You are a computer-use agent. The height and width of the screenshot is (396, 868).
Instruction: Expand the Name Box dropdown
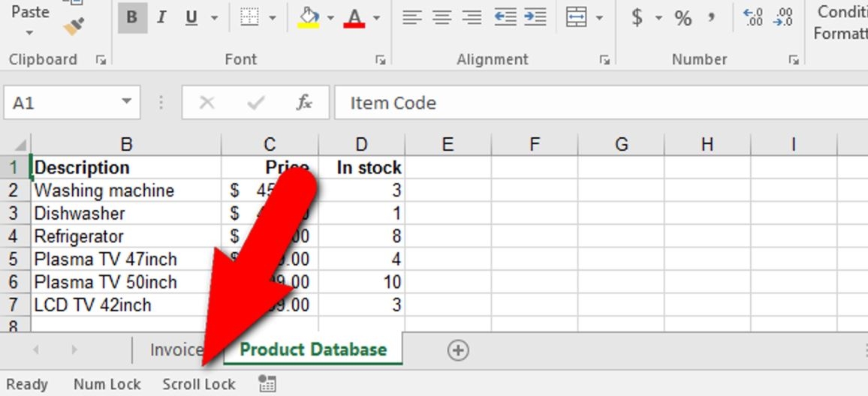125,102
